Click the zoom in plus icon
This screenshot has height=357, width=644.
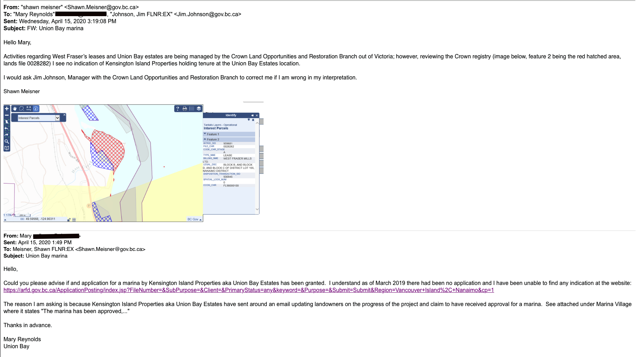(x=7, y=109)
